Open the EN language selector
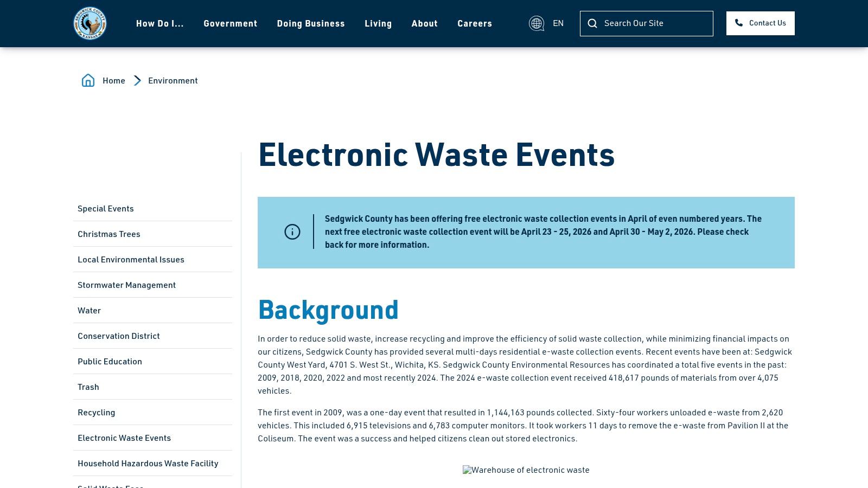The width and height of the screenshot is (868, 488). coord(558,23)
